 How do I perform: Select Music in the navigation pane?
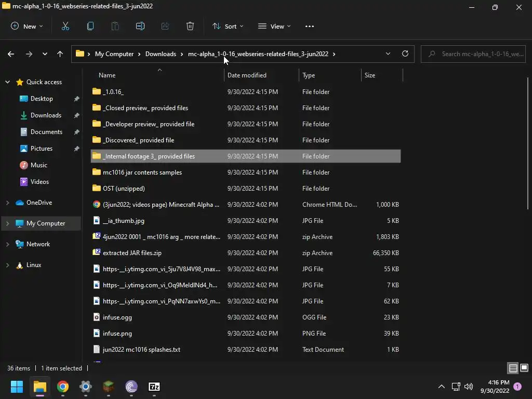[x=38, y=165]
